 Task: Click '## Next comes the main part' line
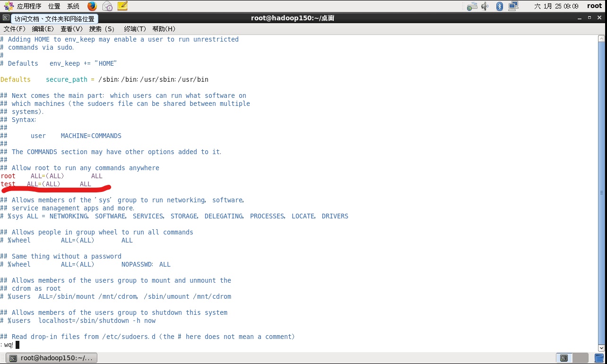click(123, 95)
